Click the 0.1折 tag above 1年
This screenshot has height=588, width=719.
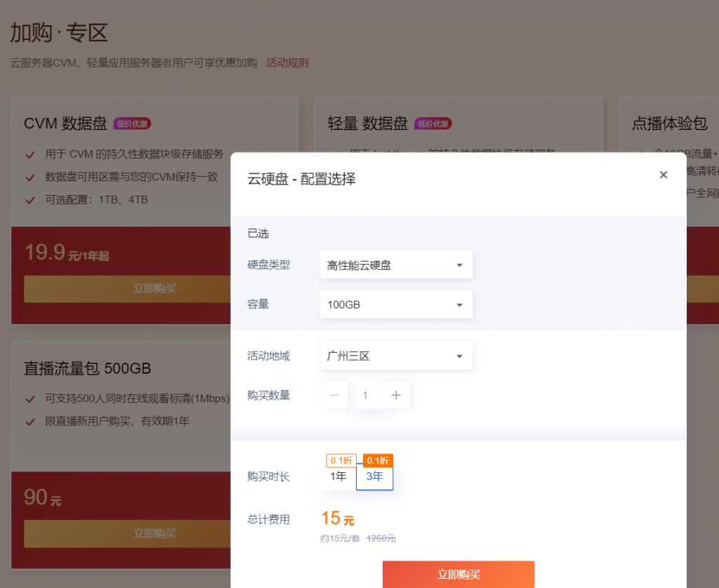[x=341, y=460]
